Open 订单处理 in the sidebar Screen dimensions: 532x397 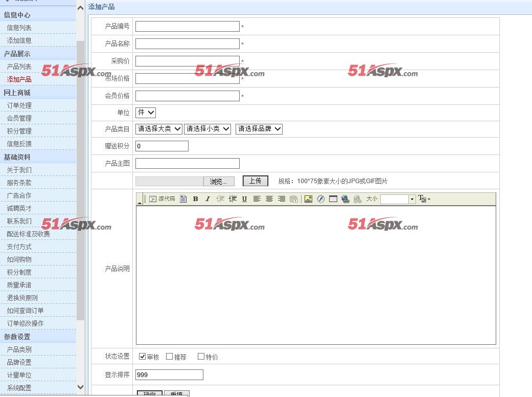[x=19, y=105]
